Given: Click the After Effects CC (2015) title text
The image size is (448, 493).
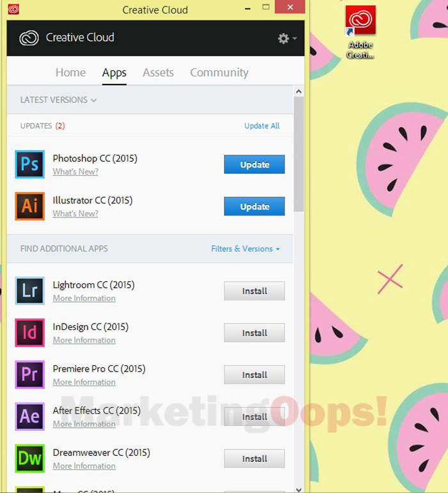Looking at the screenshot, I should (97, 411).
